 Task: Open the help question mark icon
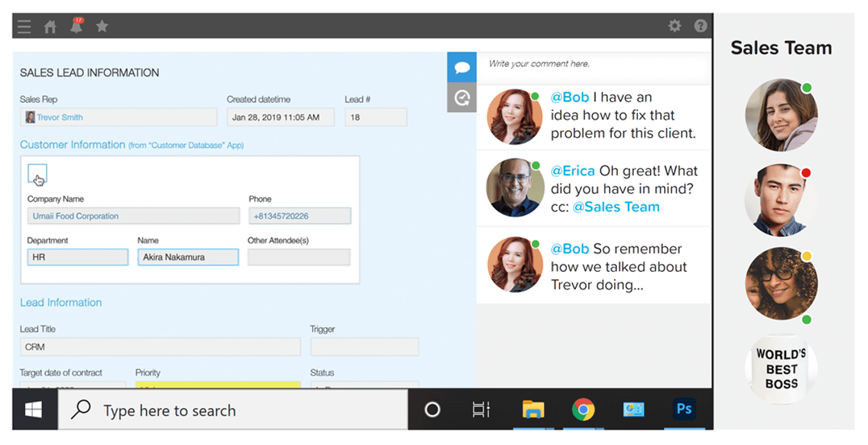pos(700,26)
